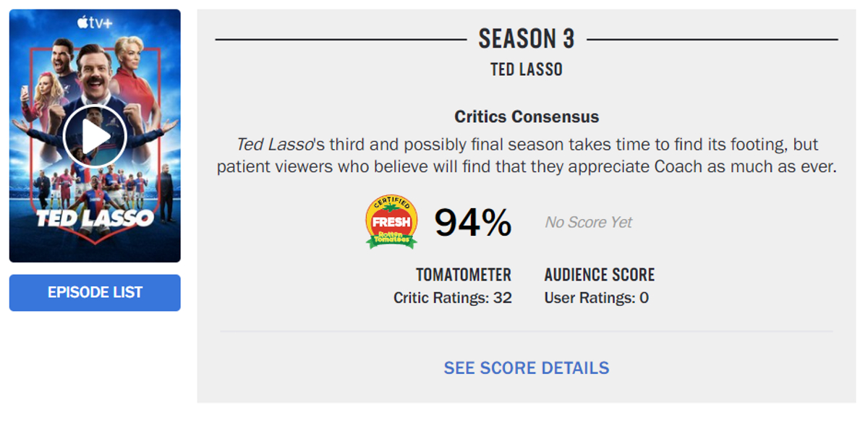Click User Ratings: 0 count

pyautogui.click(x=596, y=298)
